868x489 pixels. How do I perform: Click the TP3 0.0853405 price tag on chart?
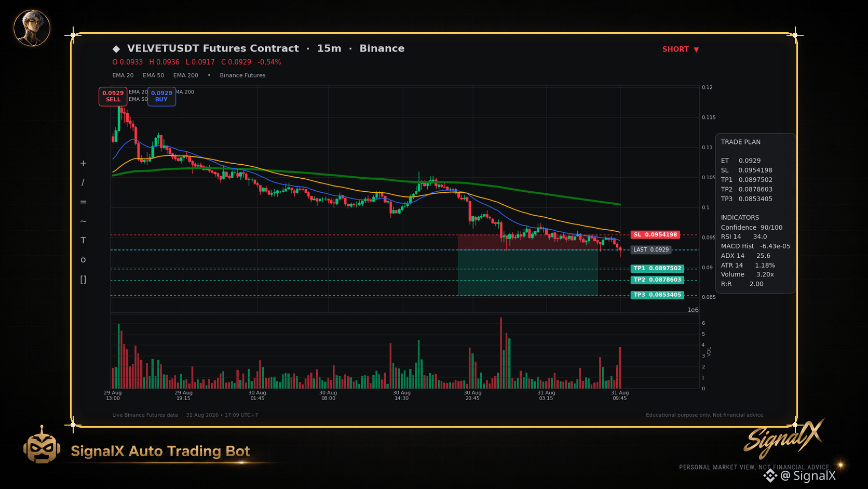pyautogui.click(x=657, y=295)
